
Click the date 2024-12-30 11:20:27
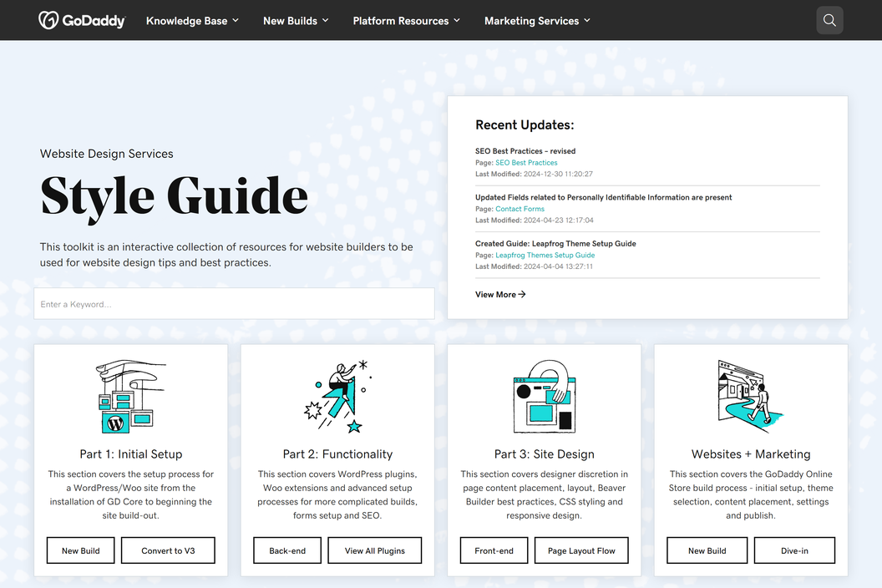tap(558, 174)
